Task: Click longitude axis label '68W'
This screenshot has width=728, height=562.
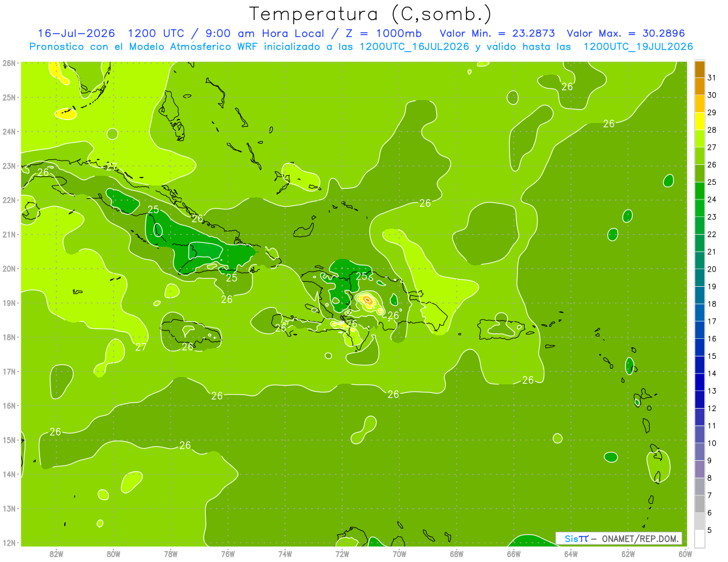Action: [456, 554]
